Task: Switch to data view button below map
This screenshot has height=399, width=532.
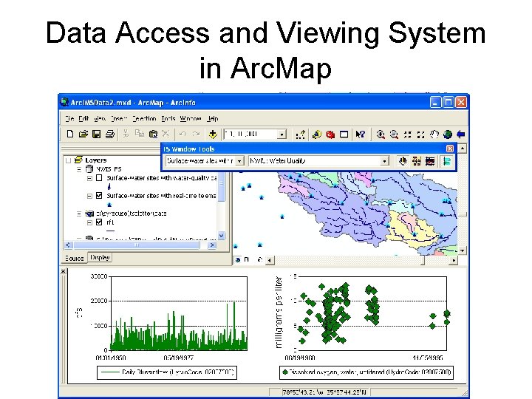Action: (238, 260)
